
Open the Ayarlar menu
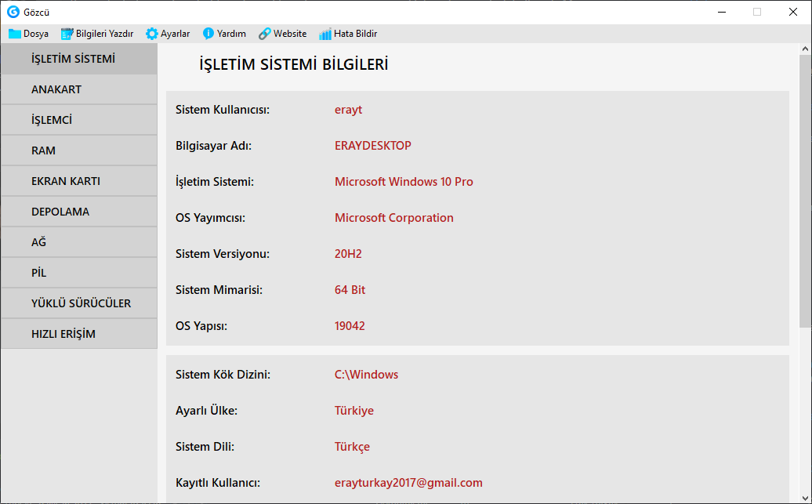click(x=168, y=34)
